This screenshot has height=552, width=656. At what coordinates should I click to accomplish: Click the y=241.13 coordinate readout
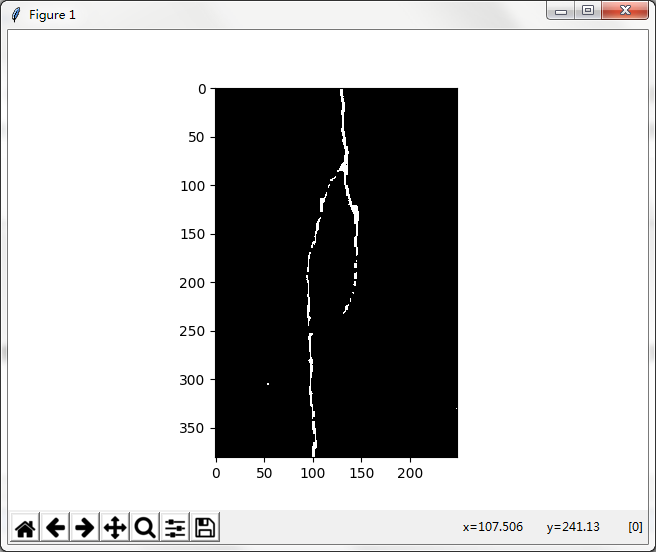coord(573,526)
